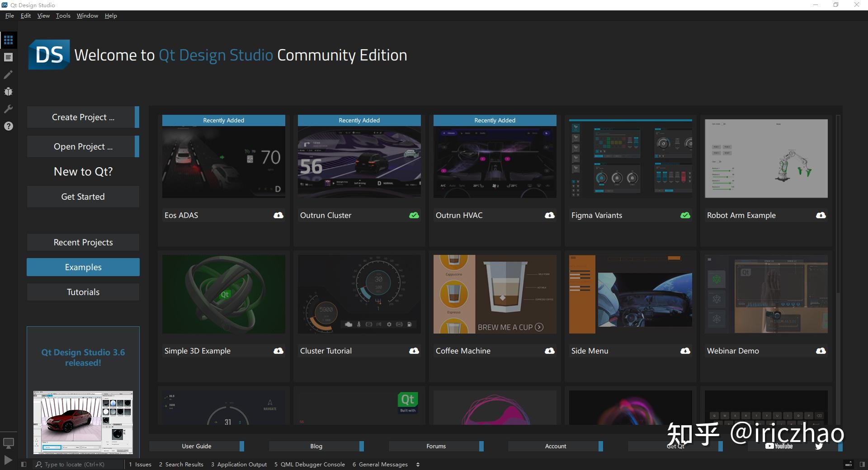The width and height of the screenshot is (868, 470).
Task: Click the Create Project button
Action: (83, 117)
